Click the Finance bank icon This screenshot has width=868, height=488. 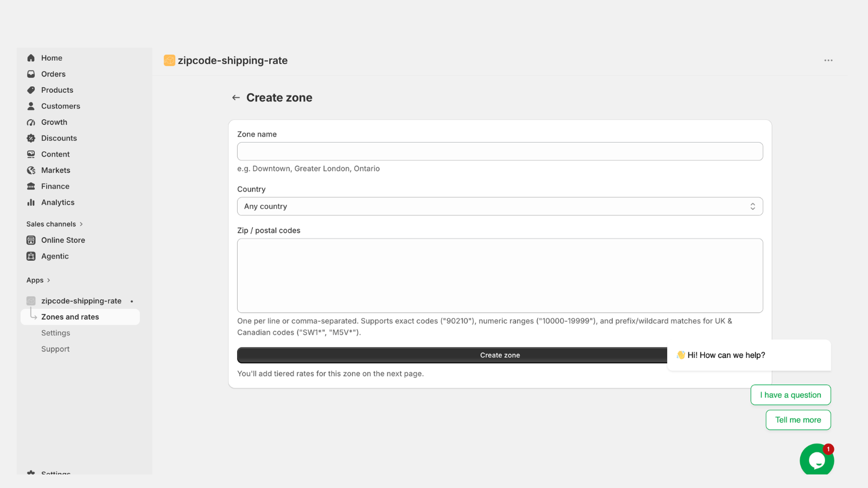coord(31,187)
